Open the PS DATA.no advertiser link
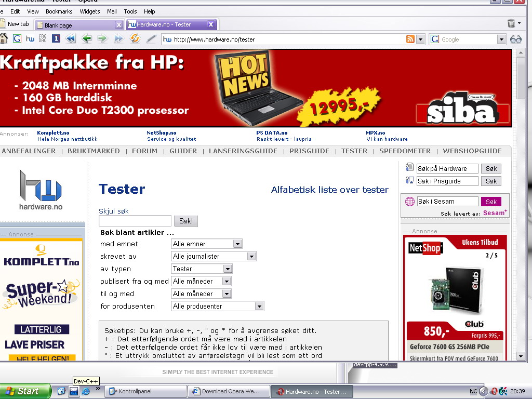532x399 pixels. [x=272, y=132]
